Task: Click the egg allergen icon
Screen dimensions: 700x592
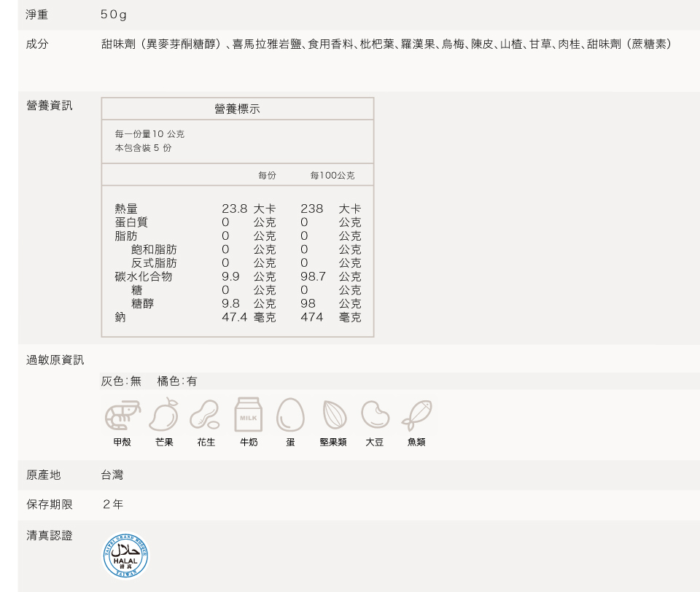Action: click(290, 416)
